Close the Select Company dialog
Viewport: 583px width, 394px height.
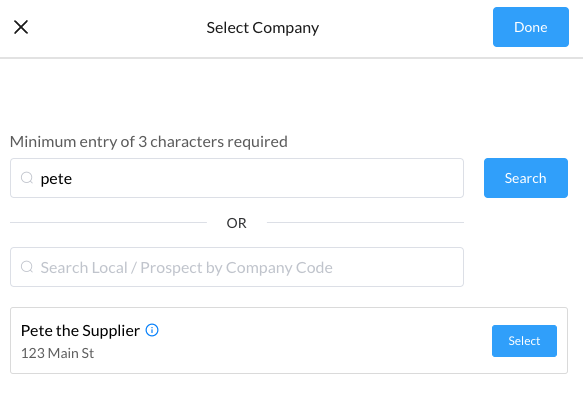pos(21,27)
